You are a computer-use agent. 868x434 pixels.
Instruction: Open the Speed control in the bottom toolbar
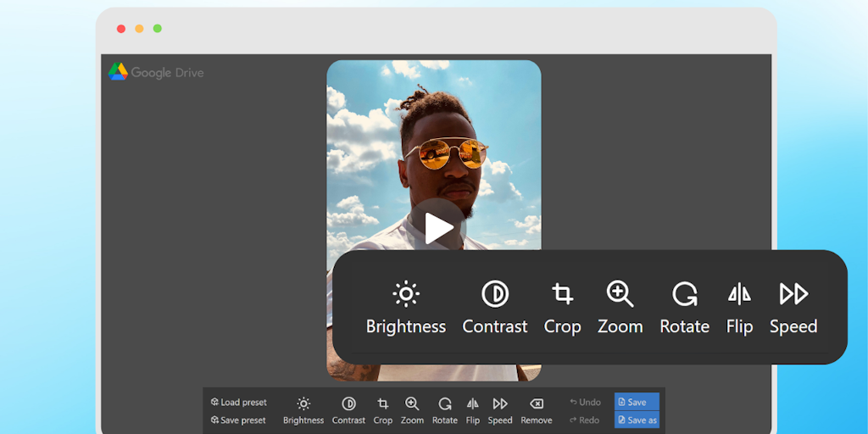[500, 404]
